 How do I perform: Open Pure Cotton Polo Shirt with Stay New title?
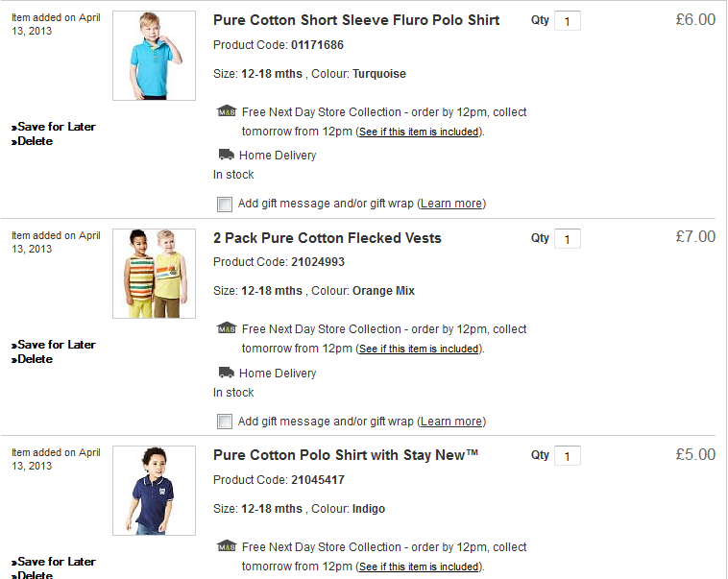(x=346, y=455)
